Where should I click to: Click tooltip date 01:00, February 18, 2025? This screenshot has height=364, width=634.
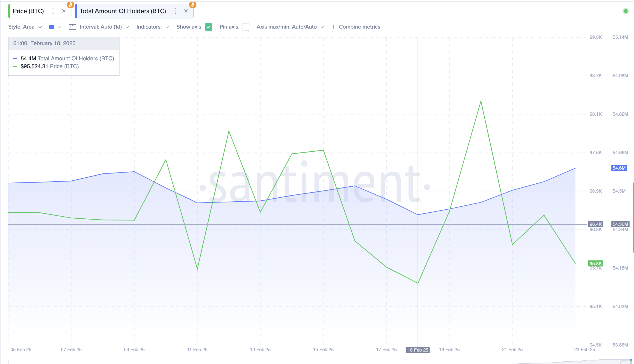(x=44, y=43)
